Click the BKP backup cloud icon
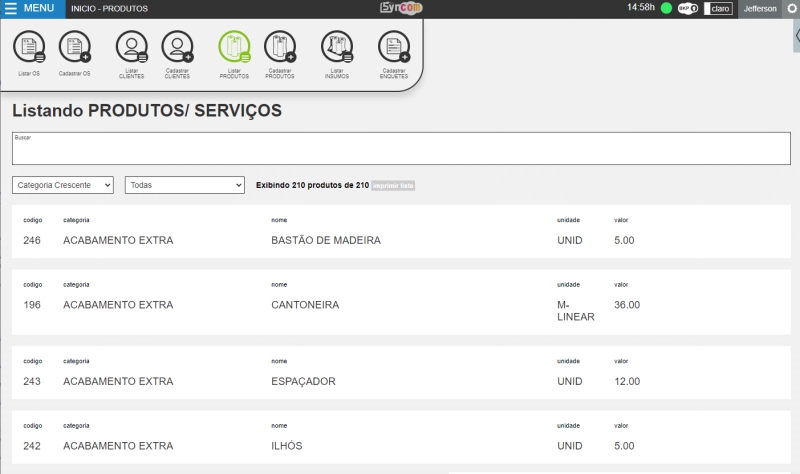The image size is (800, 474). click(687, 8)
